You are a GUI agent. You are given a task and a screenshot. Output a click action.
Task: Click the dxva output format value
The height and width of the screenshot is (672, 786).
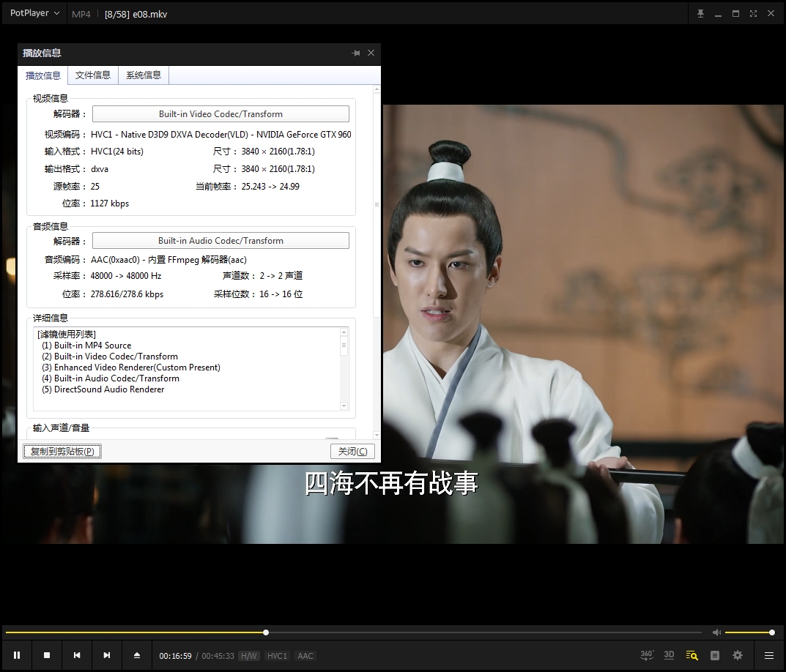coord(99,169)
